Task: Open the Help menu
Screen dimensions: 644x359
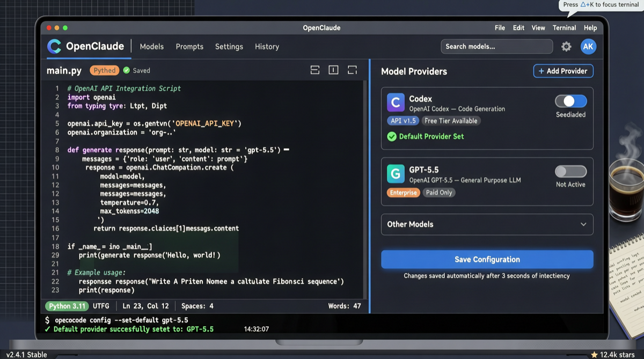Action: coord(590,28)
